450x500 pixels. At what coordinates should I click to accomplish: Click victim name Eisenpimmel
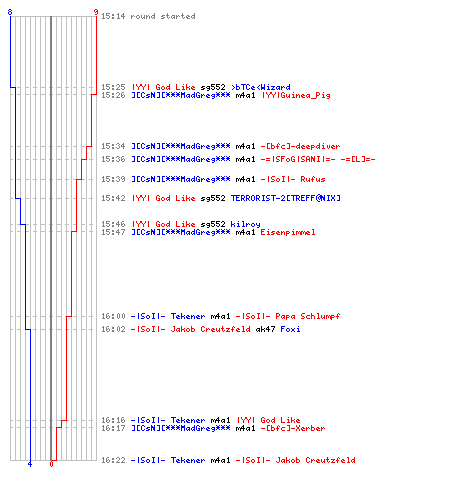(288, 232)
